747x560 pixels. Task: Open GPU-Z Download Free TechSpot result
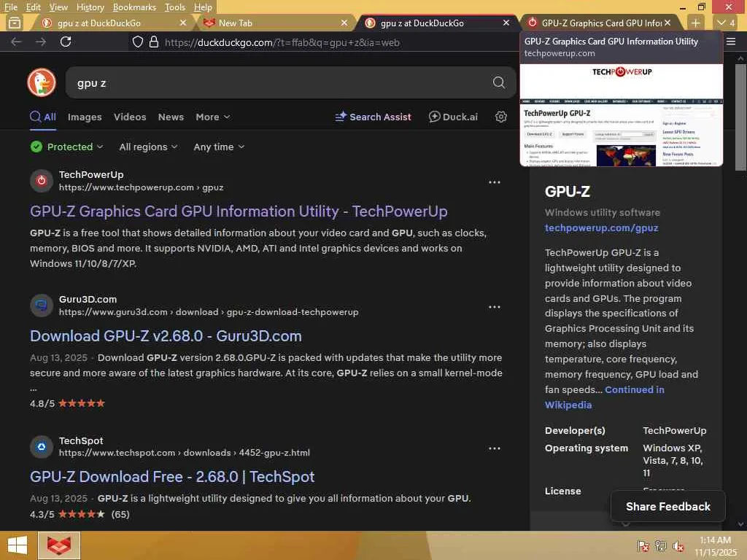(x=172, y=477)
